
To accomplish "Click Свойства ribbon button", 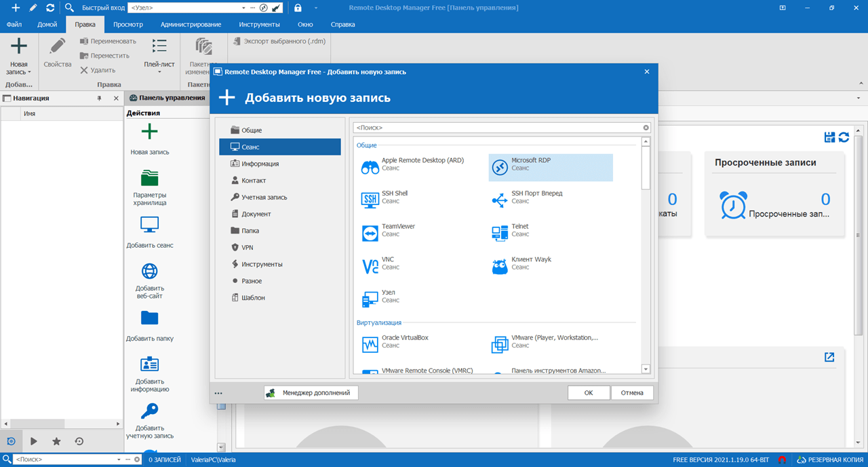I will pos(58,54).
